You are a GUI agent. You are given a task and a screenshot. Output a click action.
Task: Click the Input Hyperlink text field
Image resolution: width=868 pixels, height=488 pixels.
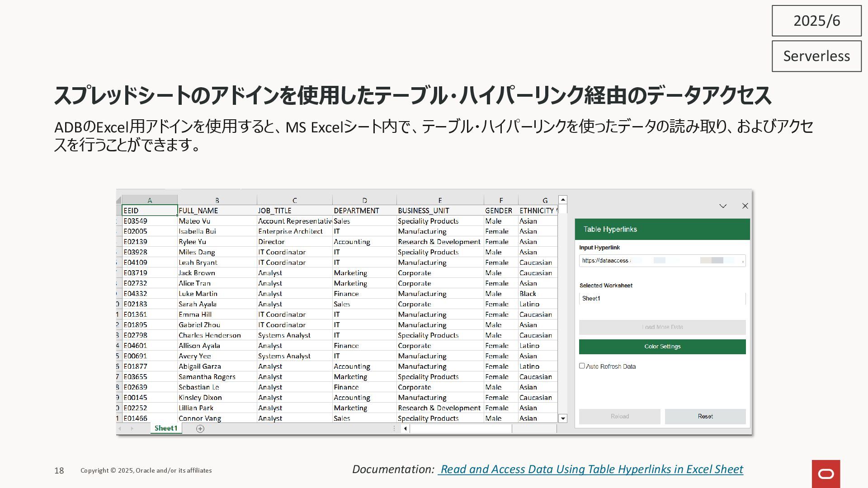click(x=662, y=261)
